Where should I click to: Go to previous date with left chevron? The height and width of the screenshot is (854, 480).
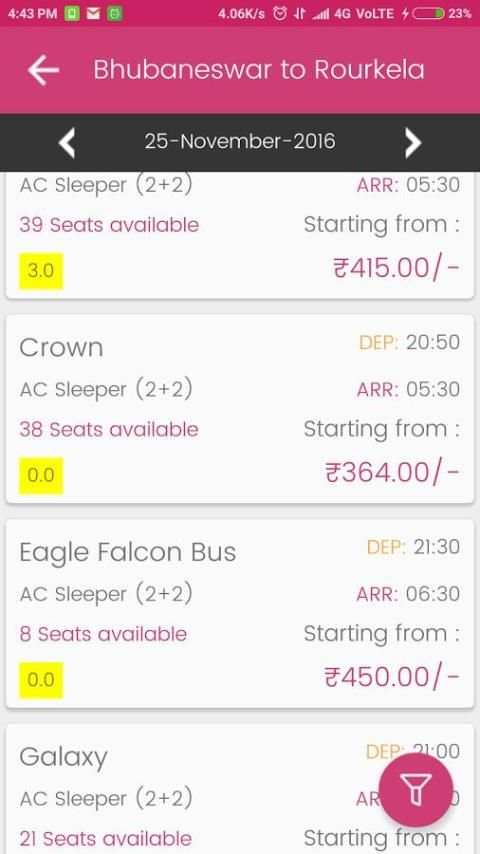[67, 143]
